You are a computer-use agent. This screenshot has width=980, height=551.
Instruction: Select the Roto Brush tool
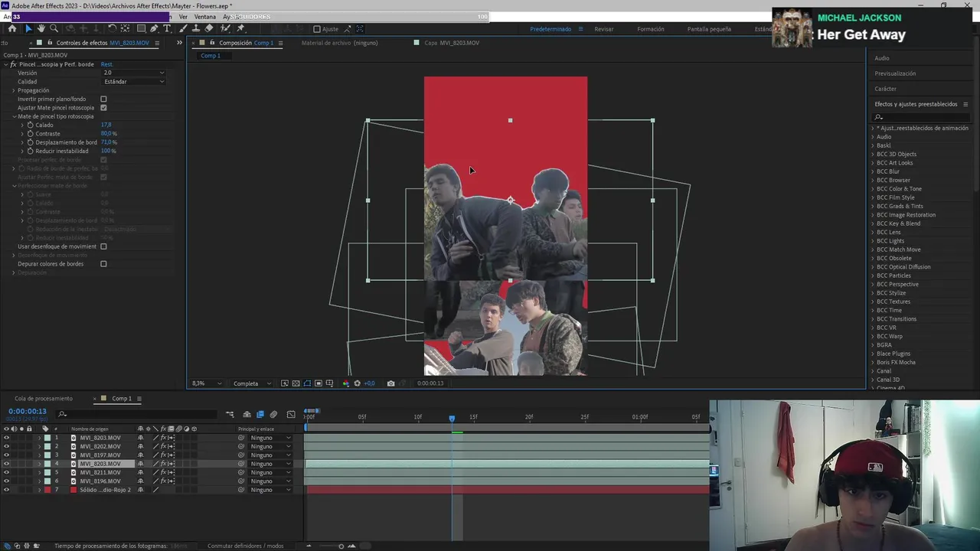click(x=225, y=28)
